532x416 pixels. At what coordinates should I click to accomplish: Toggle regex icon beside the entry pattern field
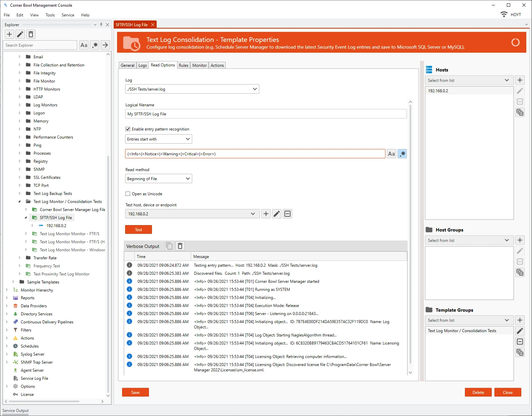pos(402,154)
